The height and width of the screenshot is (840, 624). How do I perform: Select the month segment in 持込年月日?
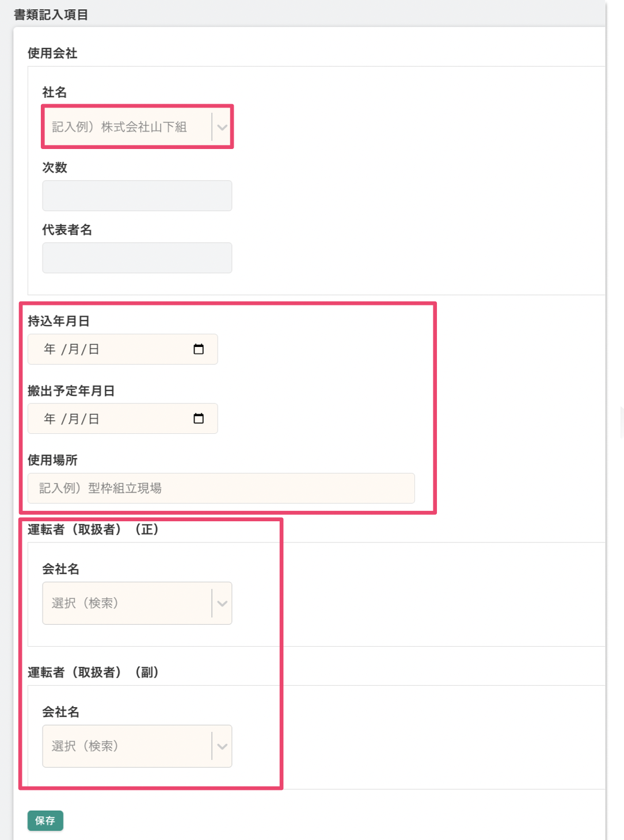point(74,349)
